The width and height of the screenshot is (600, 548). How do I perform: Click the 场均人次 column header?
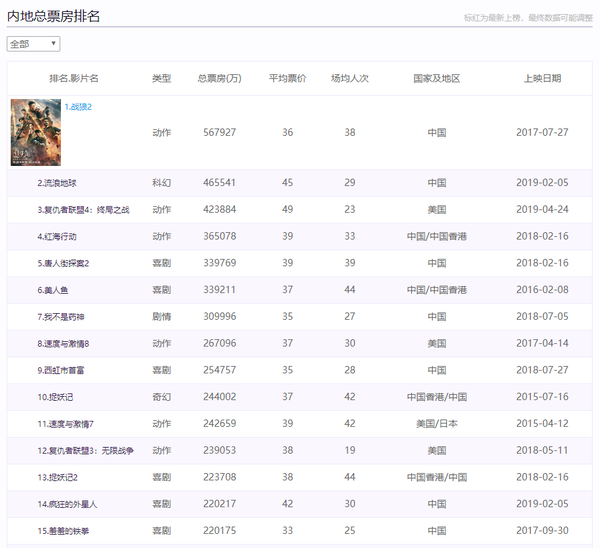click(x=350, y=78)
